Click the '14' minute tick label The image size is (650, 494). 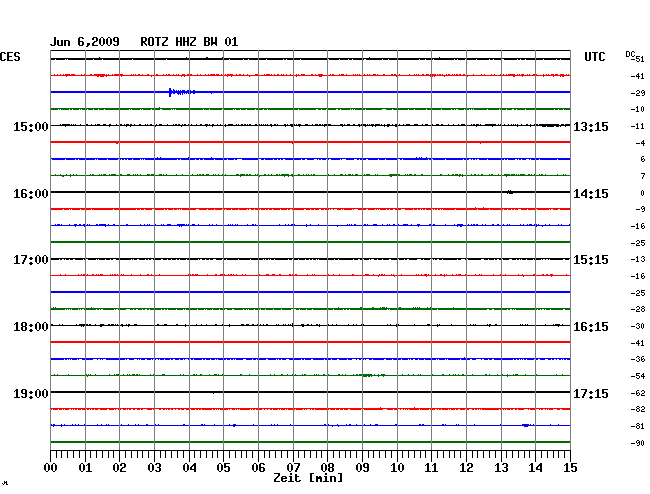pos(535,468)
